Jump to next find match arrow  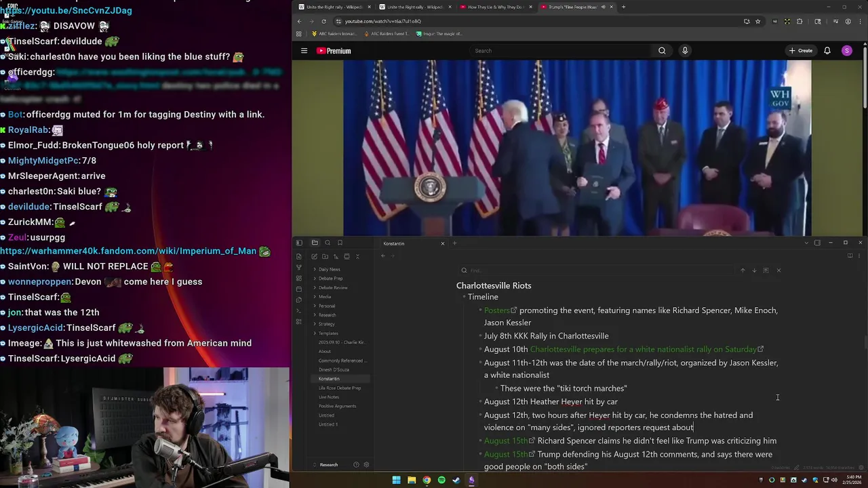click(x=754, y=270)
